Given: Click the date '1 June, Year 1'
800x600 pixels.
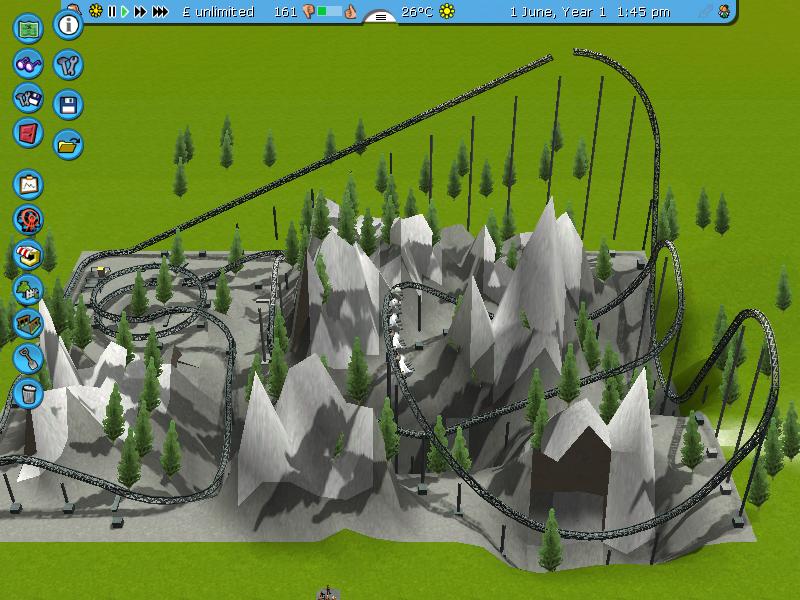Looking at the screenshot, I should (x=558, y=12).
